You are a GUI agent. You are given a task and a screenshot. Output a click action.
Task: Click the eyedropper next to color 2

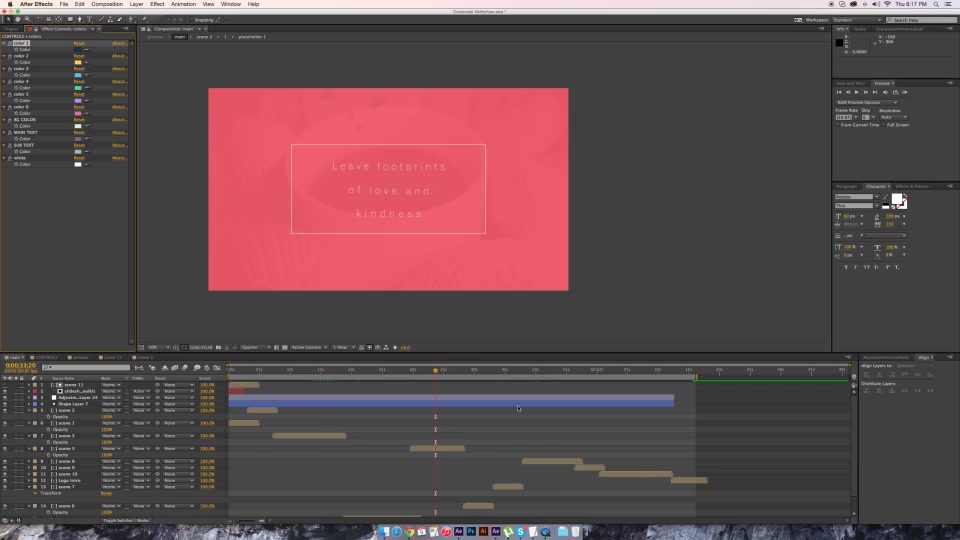86,62
